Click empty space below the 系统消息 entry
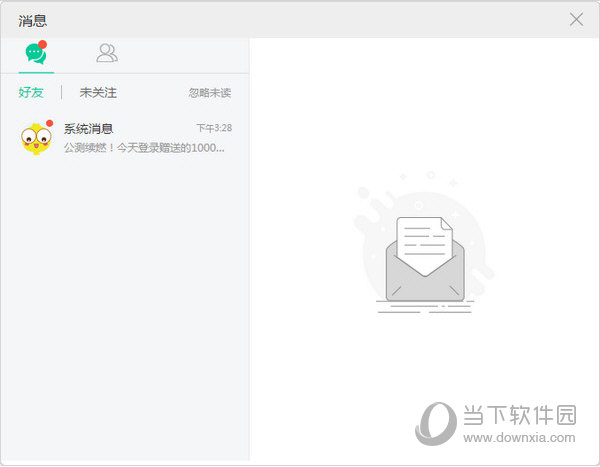Image resolution: width=600 pixels, height=467 pixels. click(x=124, y=300)
